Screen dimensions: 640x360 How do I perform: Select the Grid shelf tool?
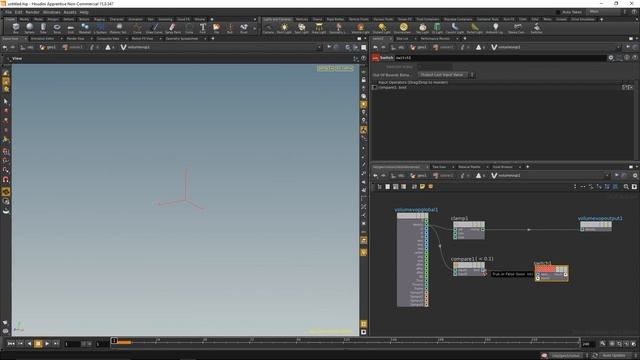click(x=71, y=28)
